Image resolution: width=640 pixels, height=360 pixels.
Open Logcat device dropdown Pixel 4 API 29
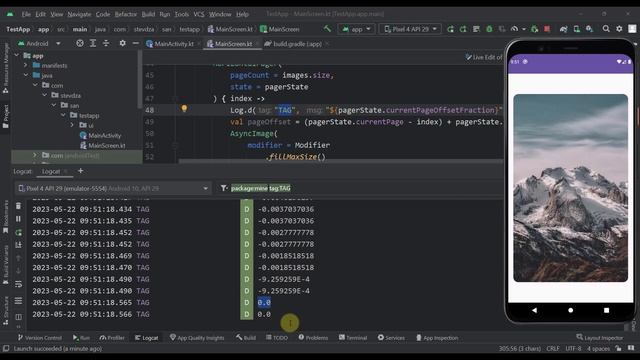[x=113, y=188]
